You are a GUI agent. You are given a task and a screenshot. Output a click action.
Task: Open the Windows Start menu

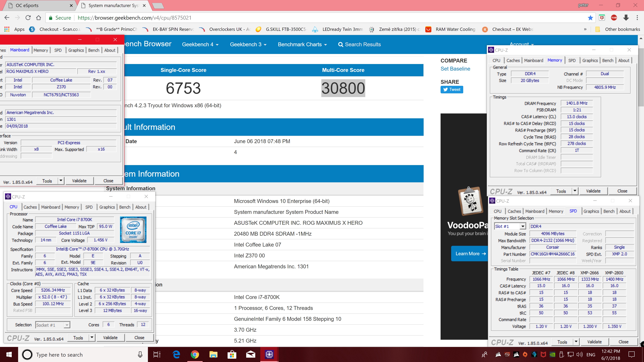(9, 354)
